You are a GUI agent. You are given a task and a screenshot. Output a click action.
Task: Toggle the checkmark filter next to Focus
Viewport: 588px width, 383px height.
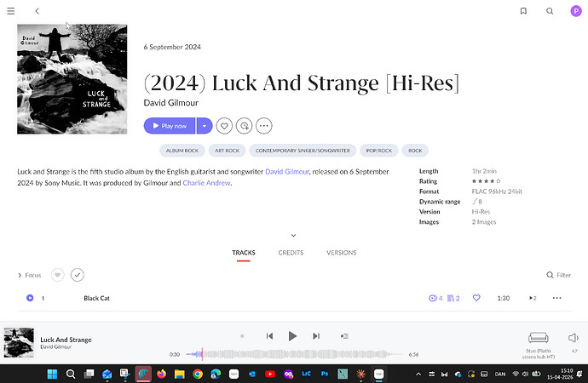(78, 275)
